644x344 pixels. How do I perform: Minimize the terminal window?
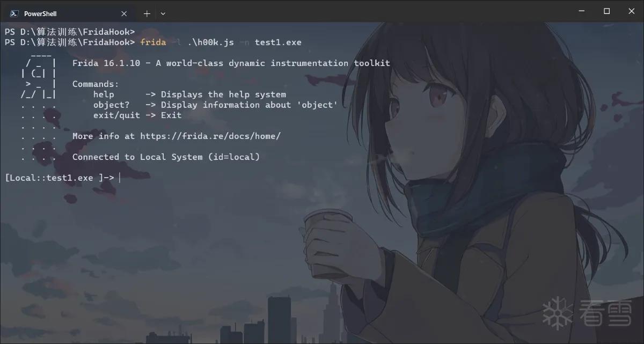(582, 11)
